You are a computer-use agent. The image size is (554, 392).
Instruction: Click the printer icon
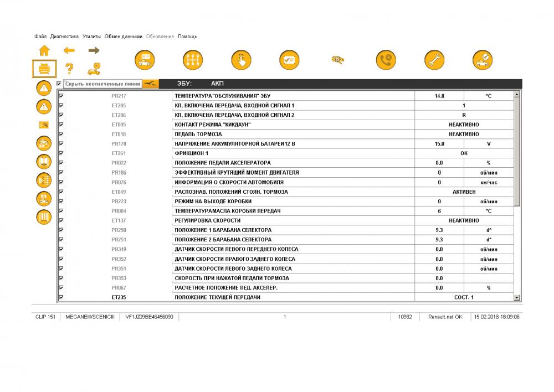coord(44,69)
